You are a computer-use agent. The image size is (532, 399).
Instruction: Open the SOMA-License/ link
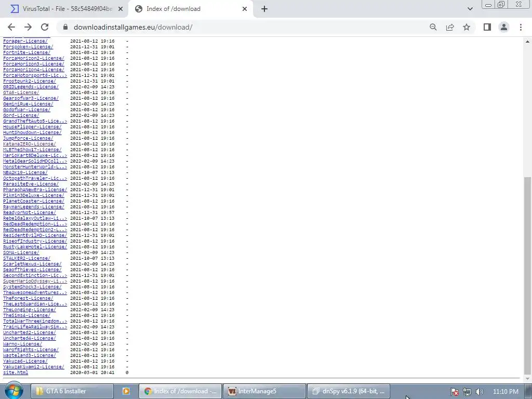21,252
